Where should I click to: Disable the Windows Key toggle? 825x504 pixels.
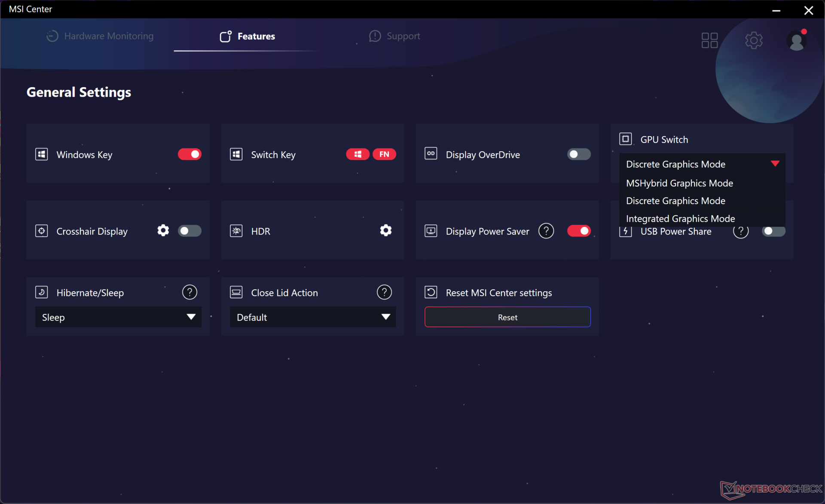(189, 154)
